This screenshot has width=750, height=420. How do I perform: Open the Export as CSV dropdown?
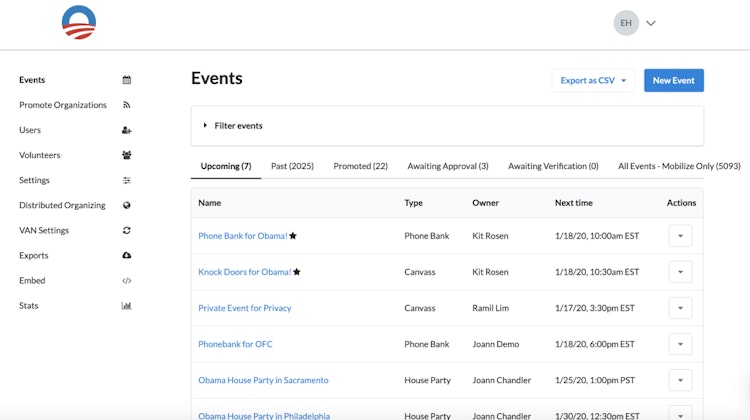[x=593, y=80]
